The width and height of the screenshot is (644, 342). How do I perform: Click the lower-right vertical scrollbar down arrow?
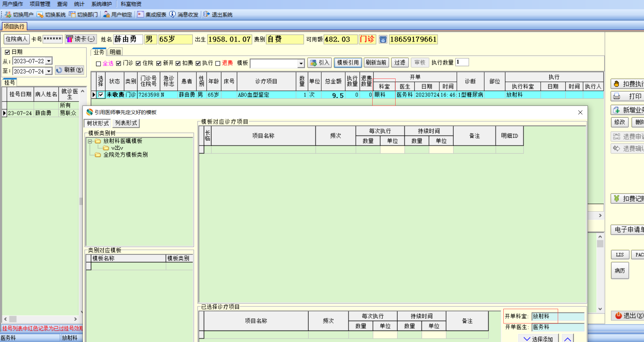coord(600,309)
